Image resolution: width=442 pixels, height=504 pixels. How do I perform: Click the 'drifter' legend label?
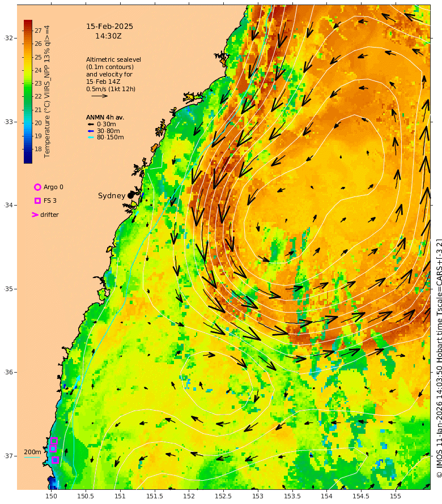pyautogui.click(x=49, y=215)
